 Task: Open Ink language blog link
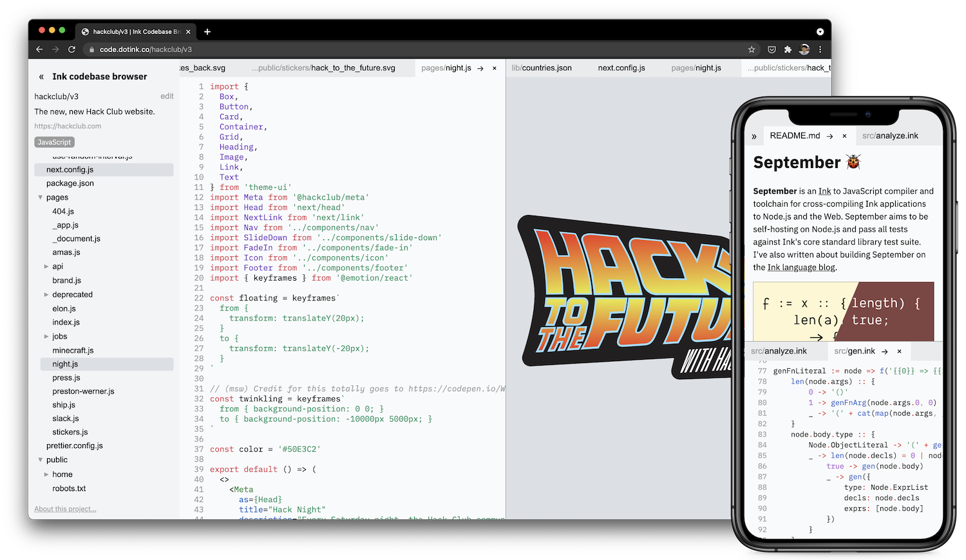tap(801, 268)
